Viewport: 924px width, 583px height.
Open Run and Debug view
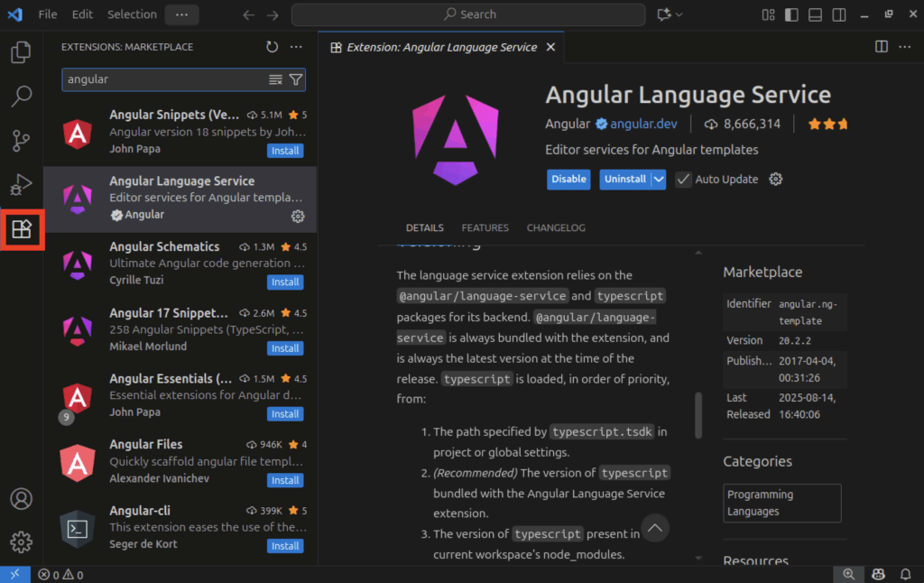(x=21, y=184)
